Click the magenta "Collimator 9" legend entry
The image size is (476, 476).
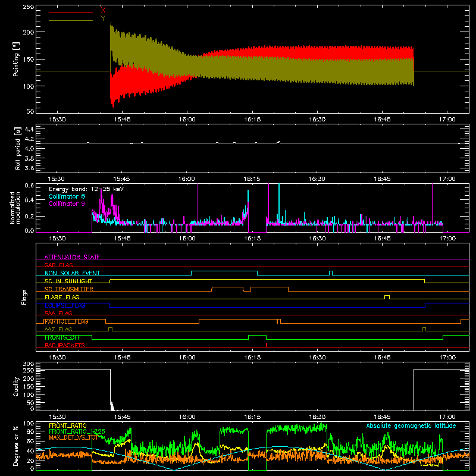coord(67,203)
